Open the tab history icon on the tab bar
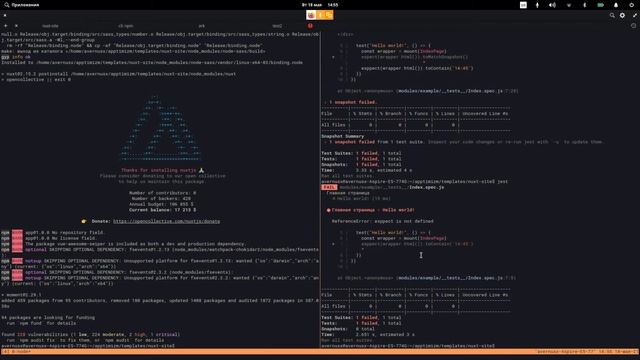640x360 pixels. coord(633,26)
